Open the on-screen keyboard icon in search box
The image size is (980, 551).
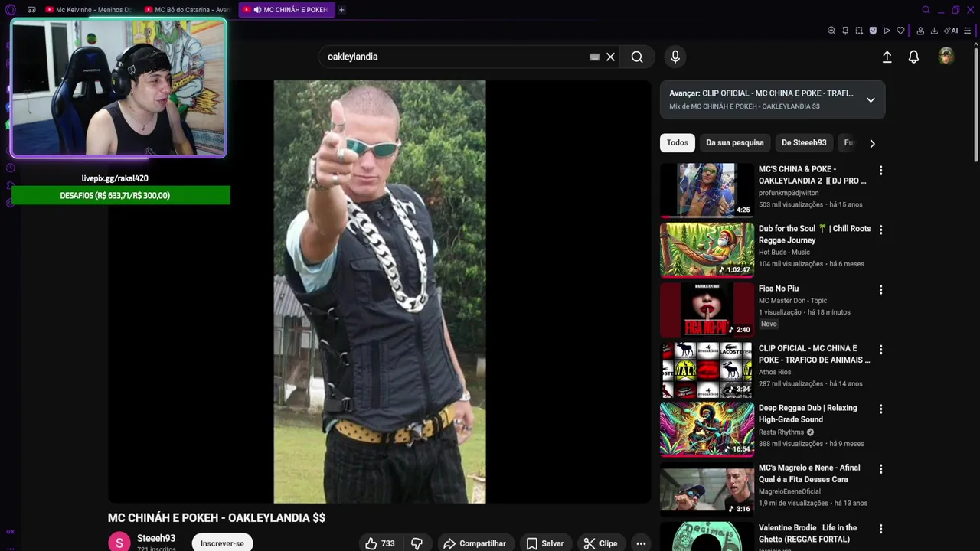[594, 57]
